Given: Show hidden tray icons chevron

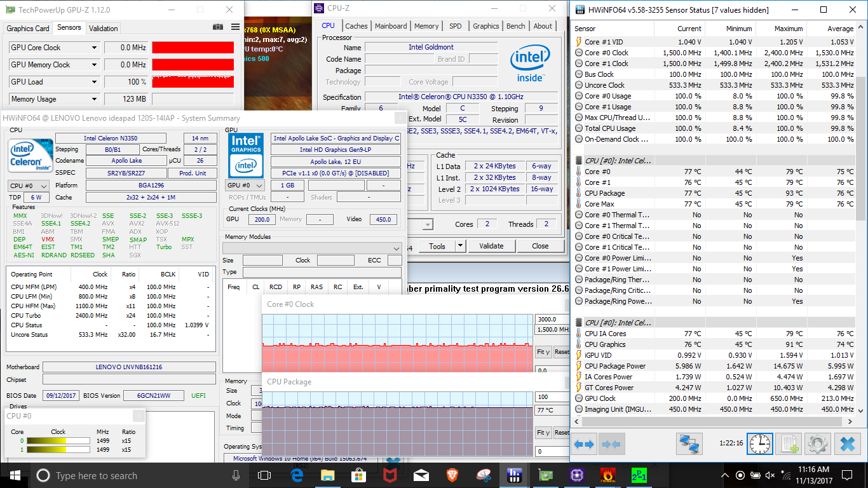Looking at the screenshot, I should [725, 475].
